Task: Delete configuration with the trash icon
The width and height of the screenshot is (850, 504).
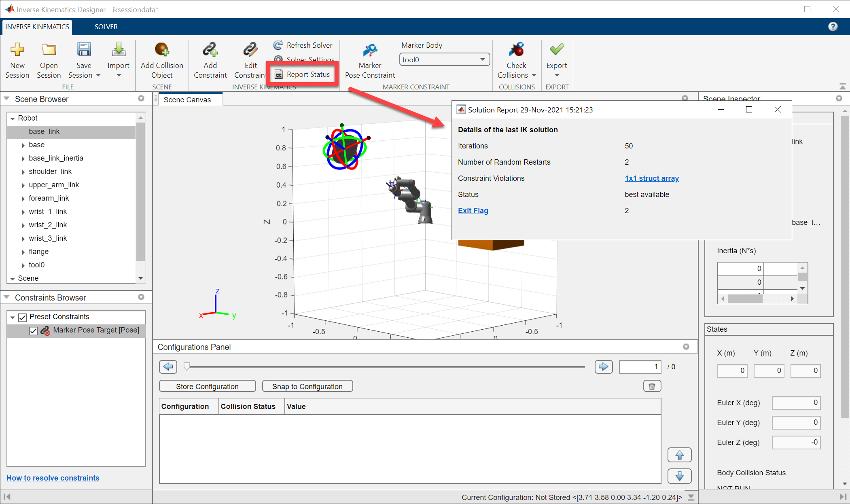Action: [652, 386]
